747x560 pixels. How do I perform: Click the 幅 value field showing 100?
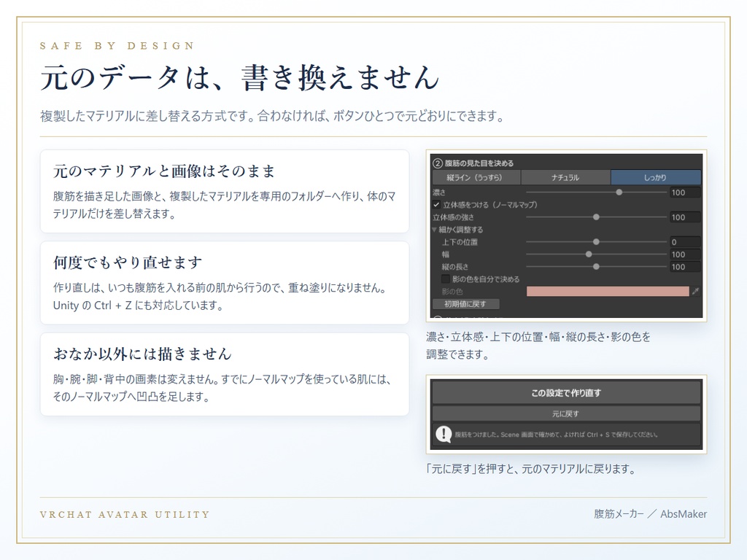(685, 254)
